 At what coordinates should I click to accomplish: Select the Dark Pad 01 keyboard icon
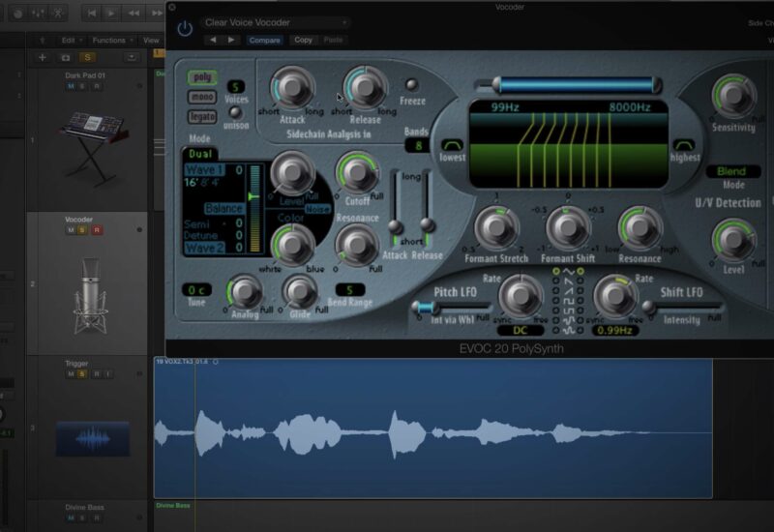pyautogui.click(x=94, y=147)
